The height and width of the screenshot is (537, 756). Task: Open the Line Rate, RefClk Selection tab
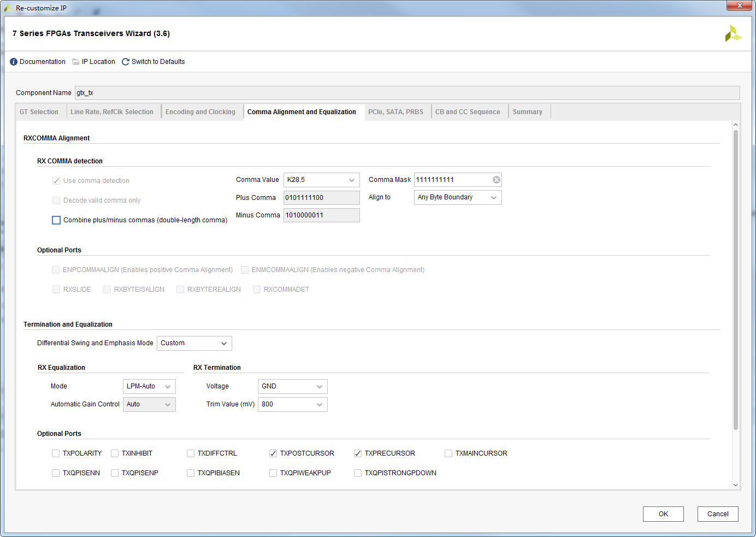click(112, 112)
